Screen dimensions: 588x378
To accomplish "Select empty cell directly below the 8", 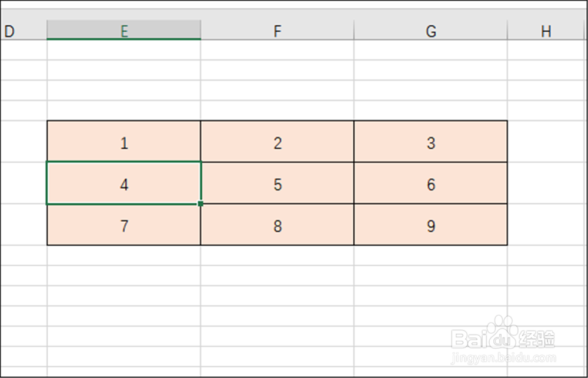I will point(277,255).
